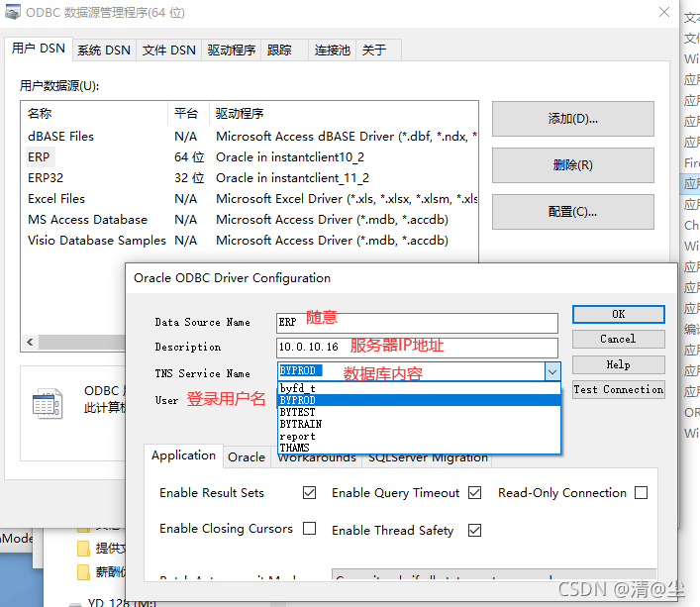700x607 pixels.
Task: Switch to 驱动程序 tab
Action: click(232, 50)
